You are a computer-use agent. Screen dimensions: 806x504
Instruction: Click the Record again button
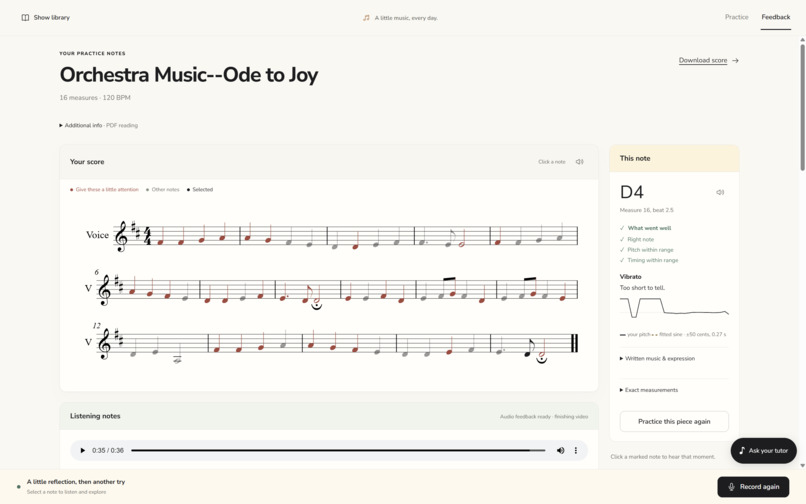[753, 487]
